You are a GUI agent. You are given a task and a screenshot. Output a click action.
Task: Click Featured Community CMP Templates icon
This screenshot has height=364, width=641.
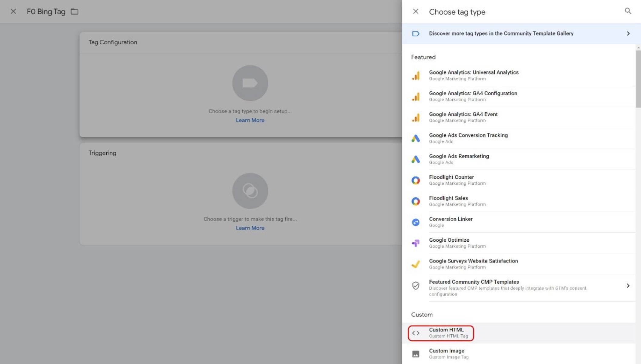click(416, 285)
